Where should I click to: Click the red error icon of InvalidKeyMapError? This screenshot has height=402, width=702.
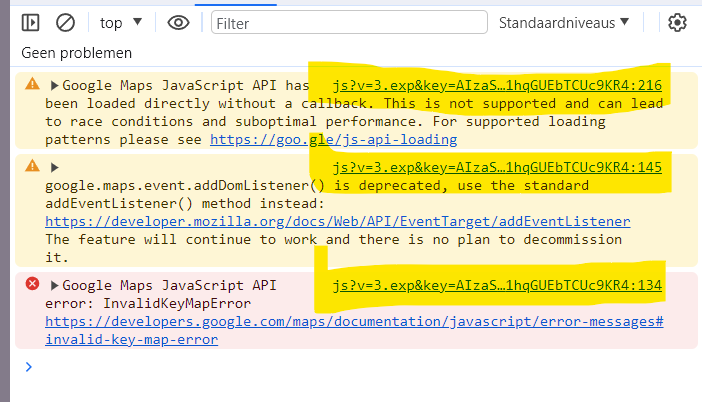pos(32,284)
